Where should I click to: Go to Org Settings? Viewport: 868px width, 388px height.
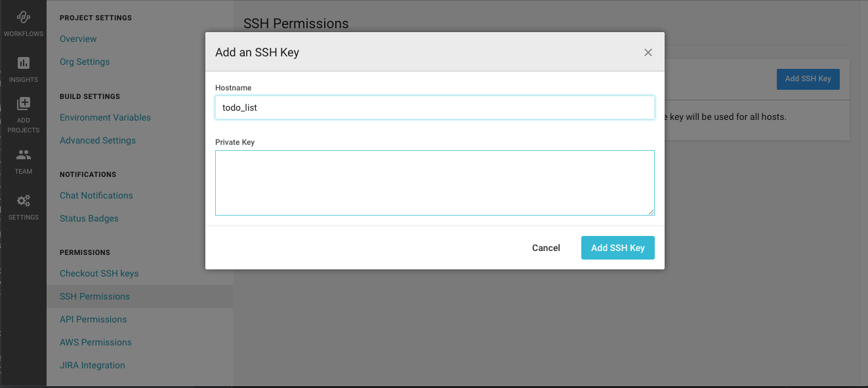(x=84, y=61)
